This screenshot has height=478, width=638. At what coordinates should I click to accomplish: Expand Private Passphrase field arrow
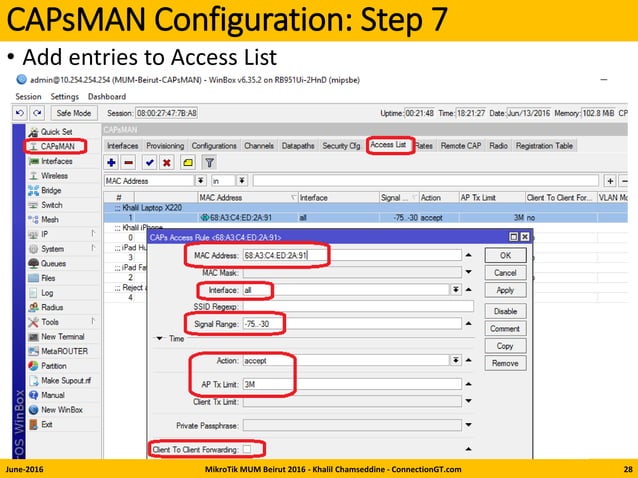click(x=468, y=425)
